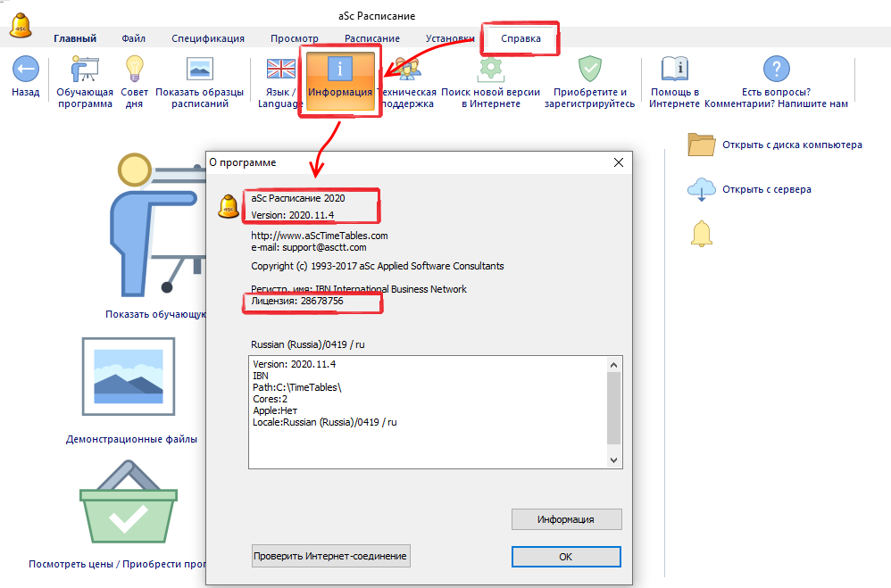Click the Cores:2 line in info box

click(x=270, y=399)
